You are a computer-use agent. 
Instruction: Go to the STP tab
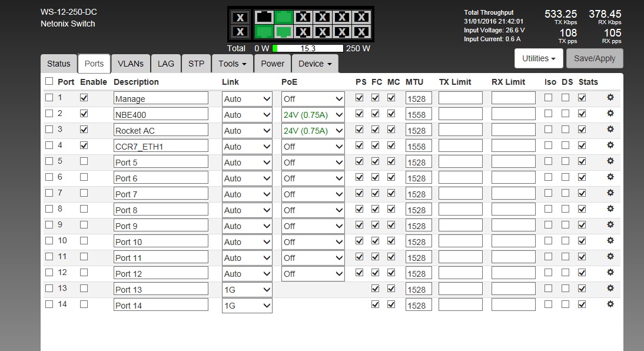pyautogui.click(x=196, y=64)
